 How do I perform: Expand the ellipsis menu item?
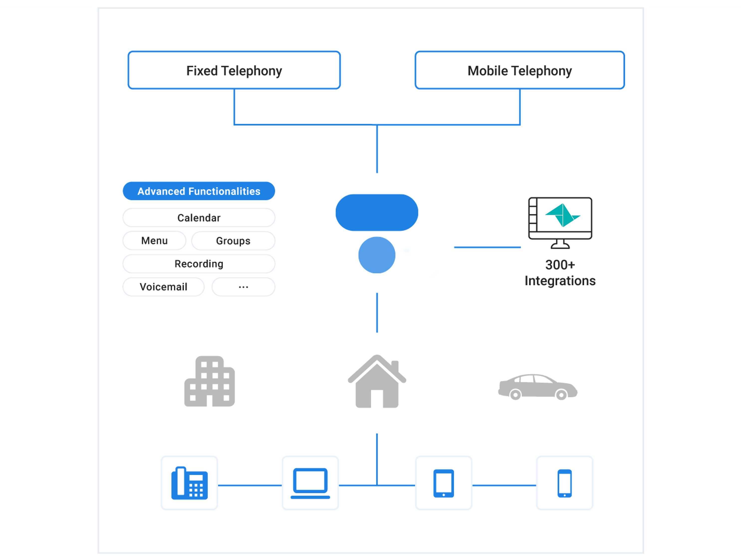tap(243, 286)
